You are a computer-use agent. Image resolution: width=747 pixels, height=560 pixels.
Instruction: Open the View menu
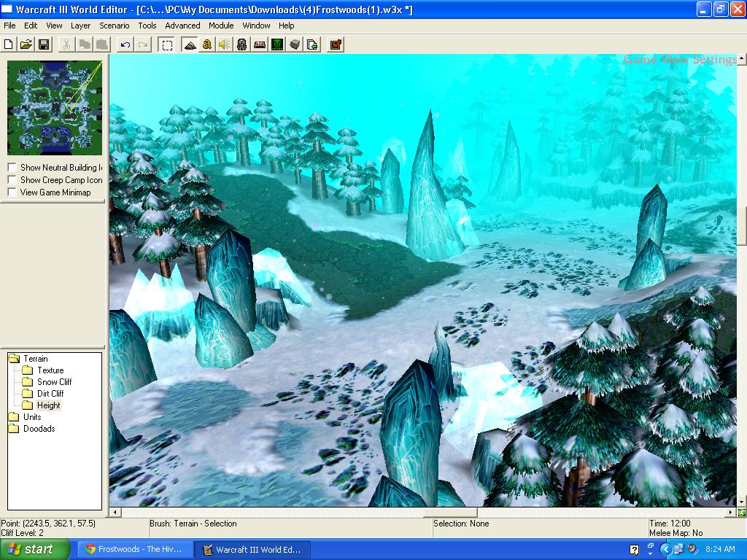(54, 26)
